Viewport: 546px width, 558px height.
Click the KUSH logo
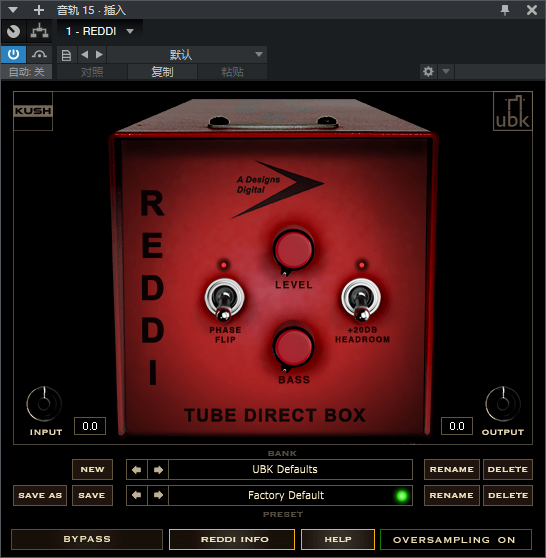pyautogui.click(x=33, y=111)
